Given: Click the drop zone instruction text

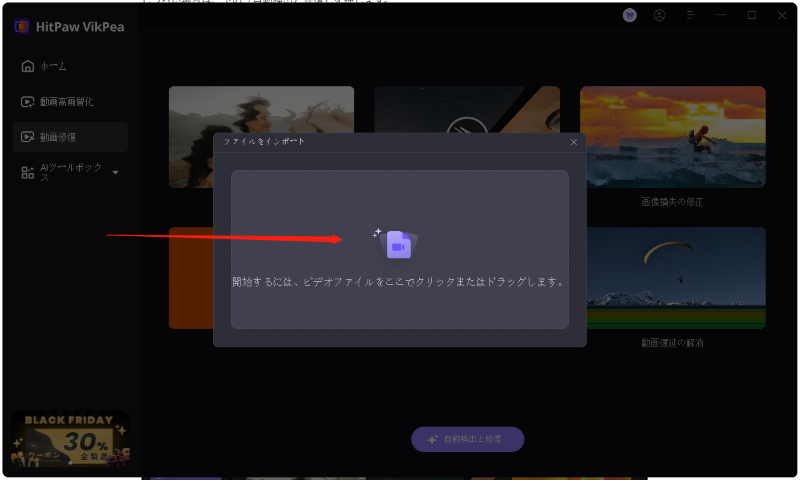Looking at the screenshot, I should 399,282.
